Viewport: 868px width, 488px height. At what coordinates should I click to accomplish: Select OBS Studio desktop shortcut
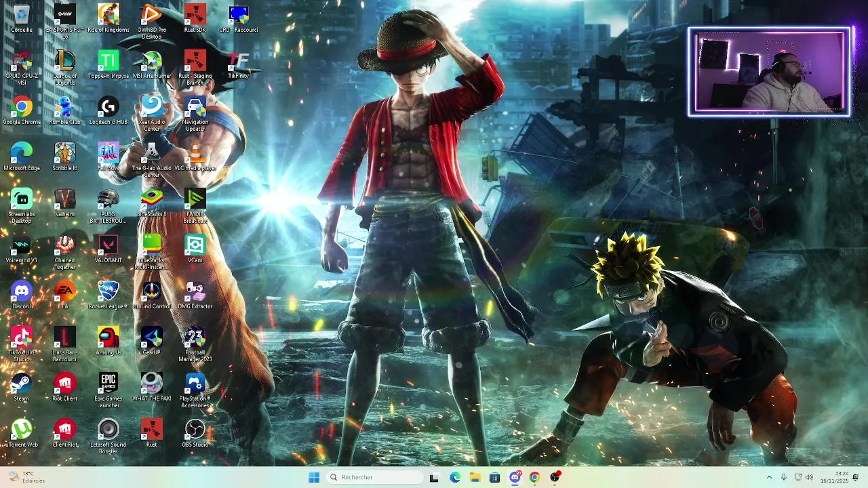click(x=195, y=433)
